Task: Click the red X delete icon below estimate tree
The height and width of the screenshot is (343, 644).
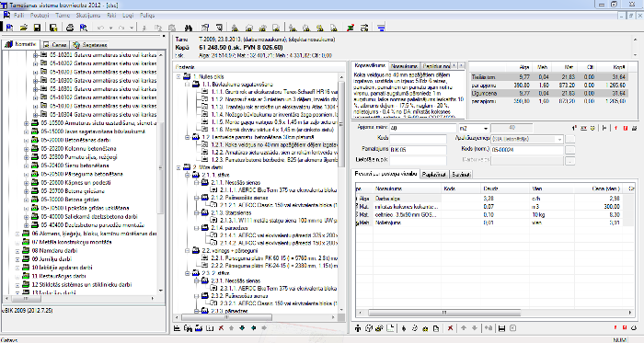Action: click(x=221, y=327)
